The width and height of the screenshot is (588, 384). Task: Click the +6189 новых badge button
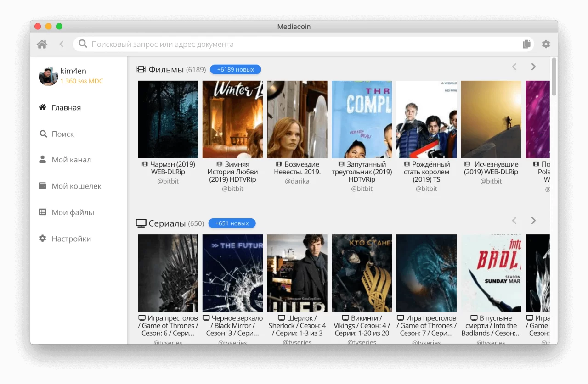click(x=235, y=70)
